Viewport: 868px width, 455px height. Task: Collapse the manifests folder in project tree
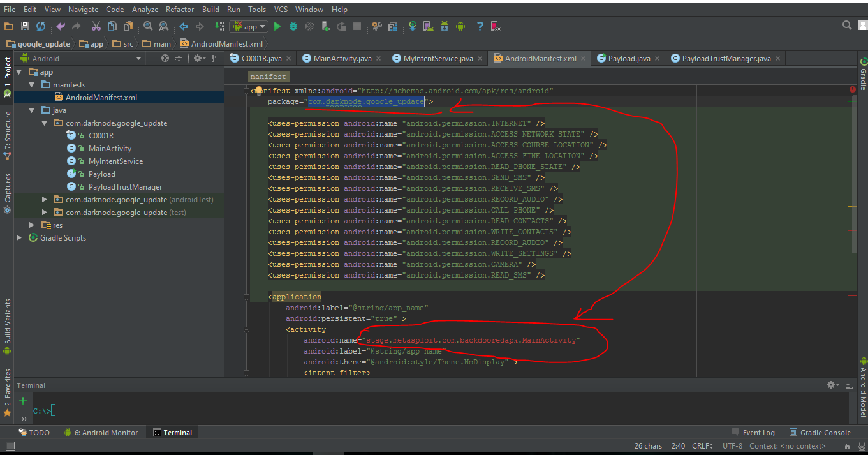32,85
